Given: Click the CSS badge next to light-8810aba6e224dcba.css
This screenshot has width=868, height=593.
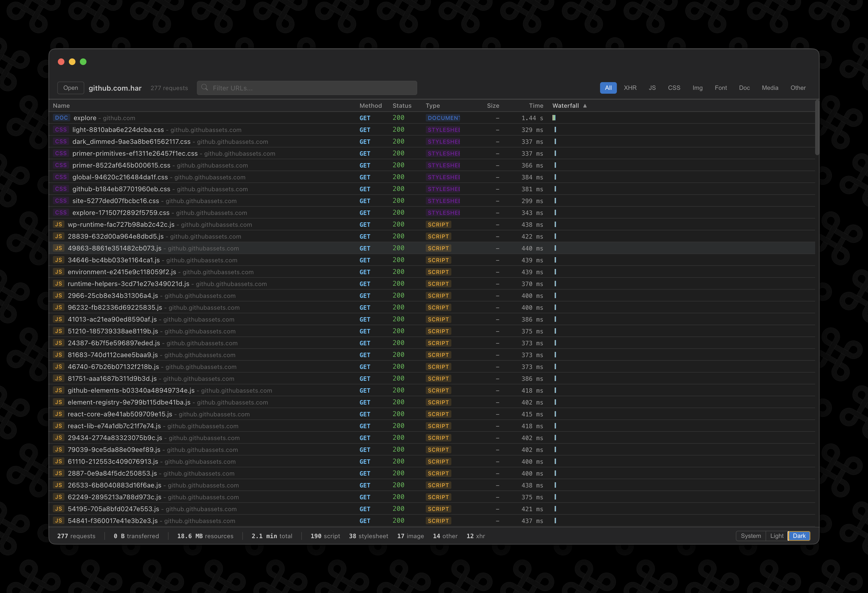Looking at the screenshot, I should pyautogui.click(x=61, y=130).
